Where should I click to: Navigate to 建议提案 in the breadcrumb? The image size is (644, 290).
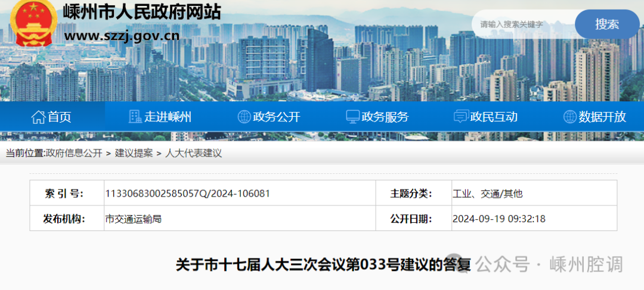tap(134, 153)
